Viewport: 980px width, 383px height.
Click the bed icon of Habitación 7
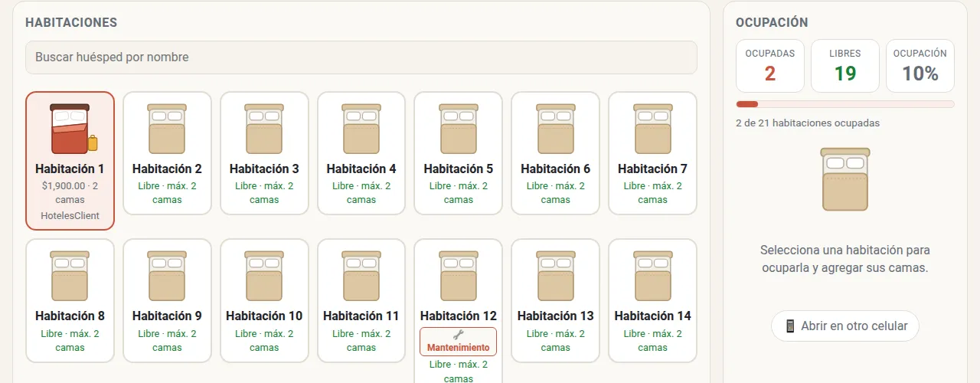coord(653,129)
